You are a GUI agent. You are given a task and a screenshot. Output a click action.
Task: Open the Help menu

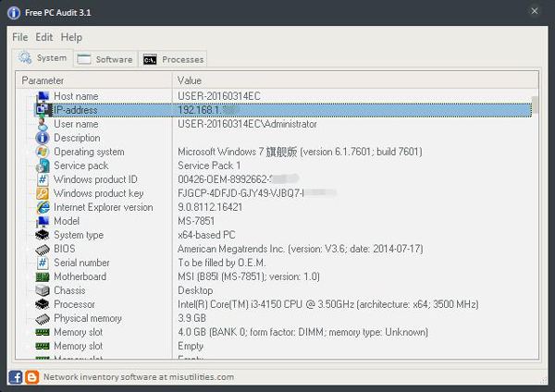click(x=71, y=37)
